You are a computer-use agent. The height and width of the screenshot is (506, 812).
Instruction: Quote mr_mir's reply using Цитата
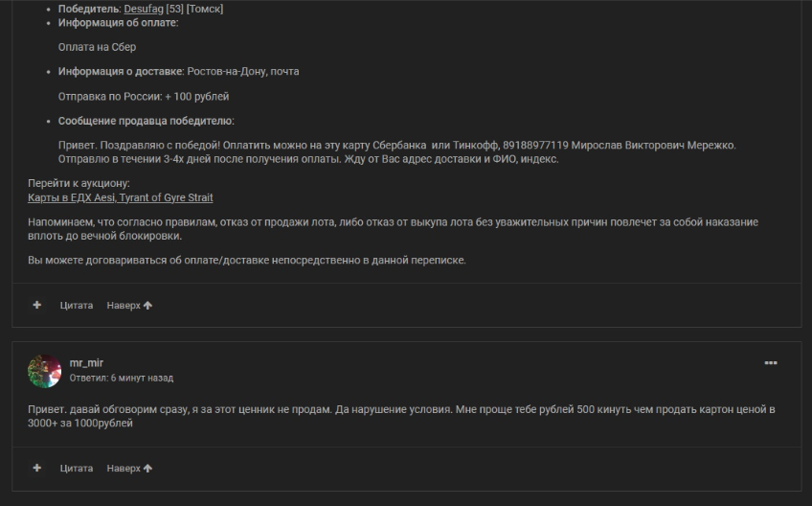pyautogui.click(x=77, y=468)
